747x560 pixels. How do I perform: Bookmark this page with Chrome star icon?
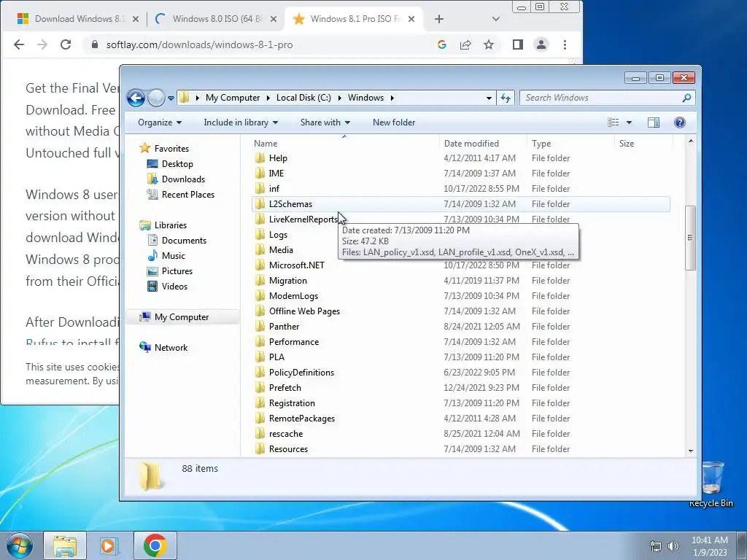click(489, 44)
